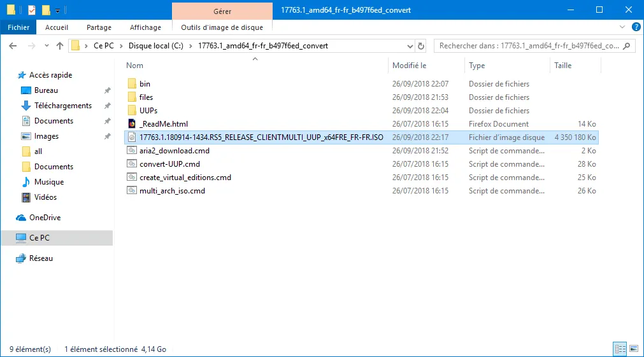The image size is (644, 357).
Task: Click Ce PC in the address bar
Action: pyautogui.click(x=103, y=46)
